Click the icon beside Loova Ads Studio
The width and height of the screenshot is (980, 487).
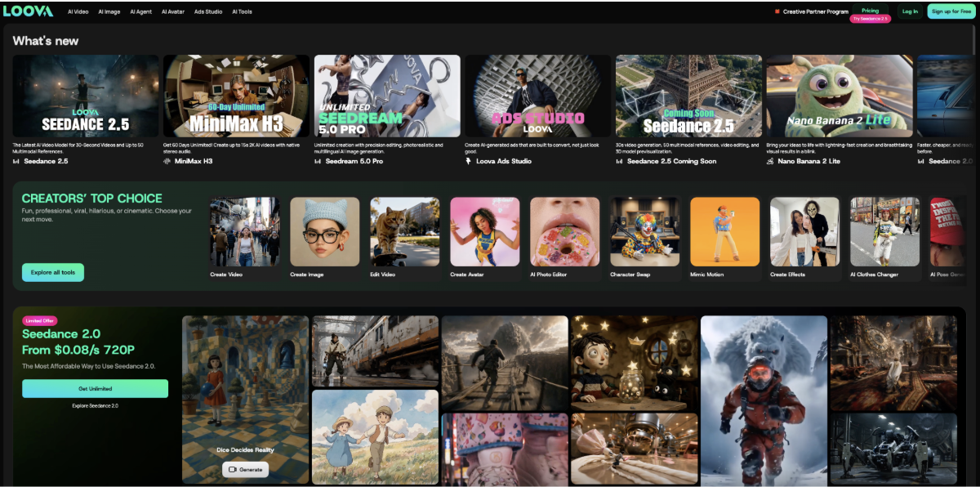point(469,161)
